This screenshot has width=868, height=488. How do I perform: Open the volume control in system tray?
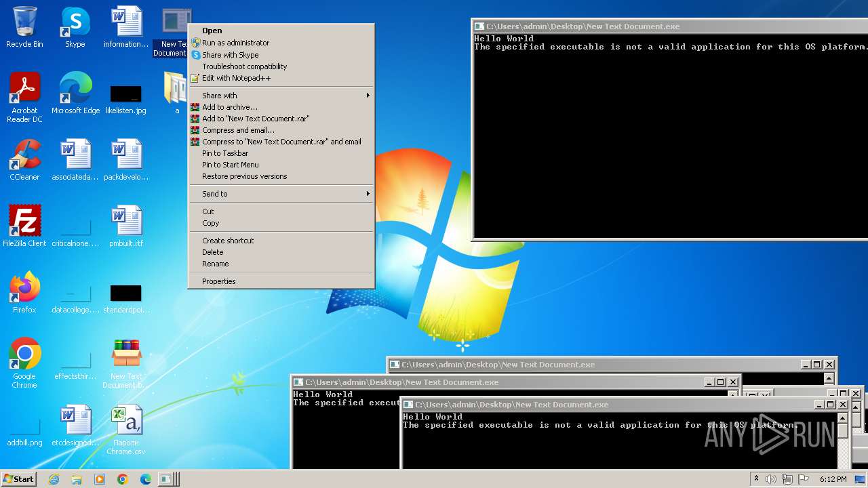click(771, 479)
